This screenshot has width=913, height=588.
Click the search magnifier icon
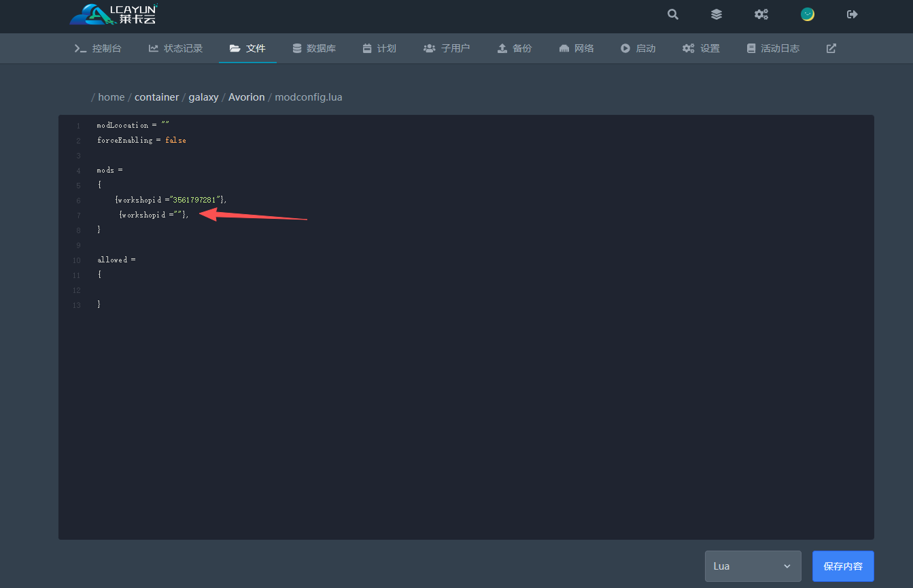coord(672,14)
